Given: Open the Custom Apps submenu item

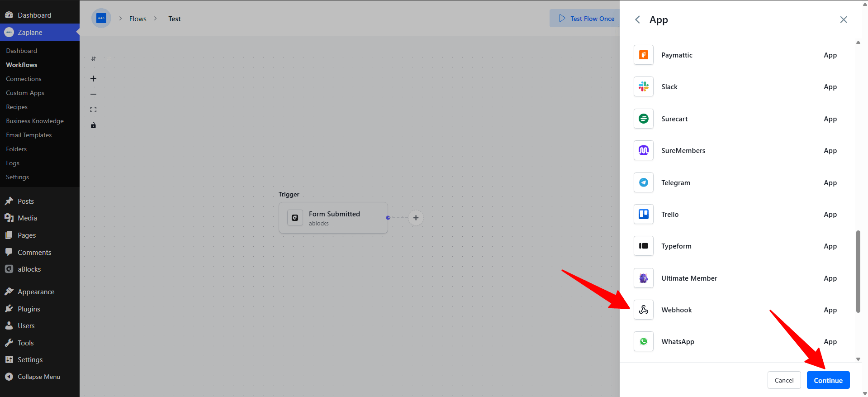Looking at the screenshot, I should [x=25, y=93].
